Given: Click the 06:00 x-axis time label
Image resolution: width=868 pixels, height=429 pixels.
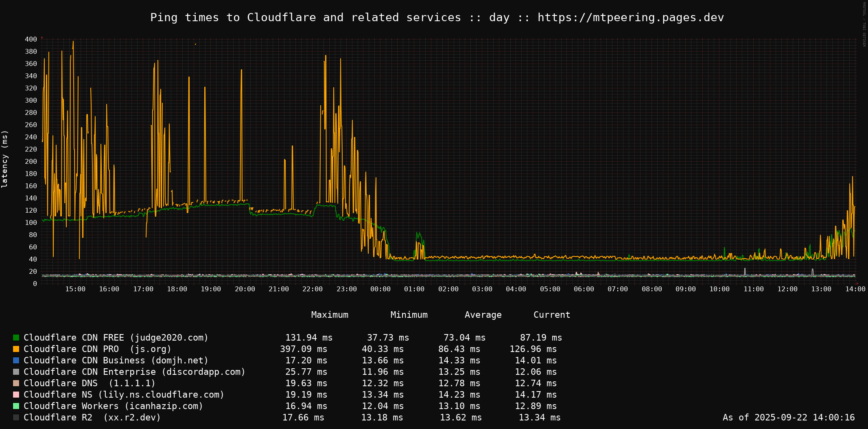Looking at the screenshot, I should 584,289.
